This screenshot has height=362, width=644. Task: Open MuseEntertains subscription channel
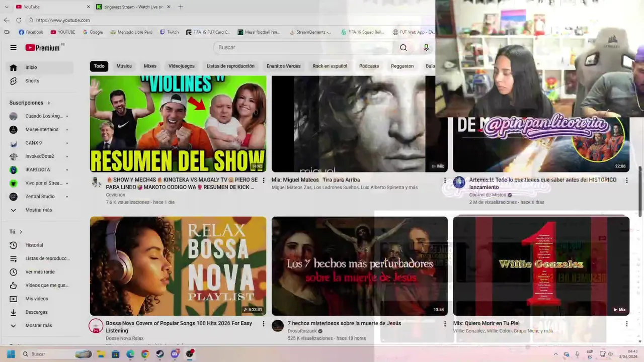pos(40,130)
